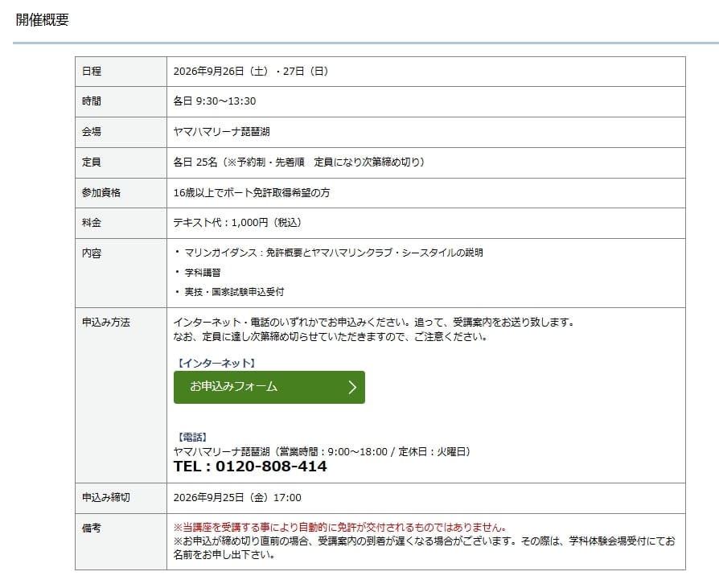
Task: Click the time value 各日 9:30～13:30
Action: pyautogui.click(x=215, y=101)
